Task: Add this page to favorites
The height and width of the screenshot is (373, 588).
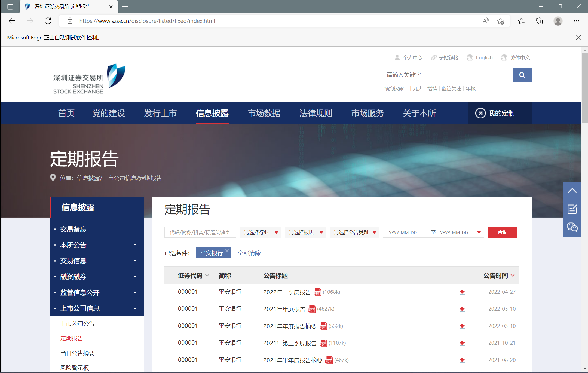Action: 500,21
